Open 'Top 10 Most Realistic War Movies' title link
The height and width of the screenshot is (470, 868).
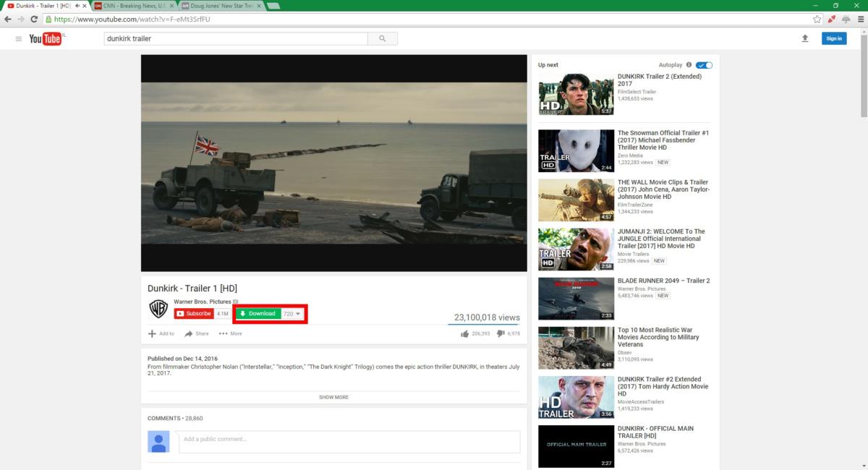pyautogui.click(x=660, y=337)
